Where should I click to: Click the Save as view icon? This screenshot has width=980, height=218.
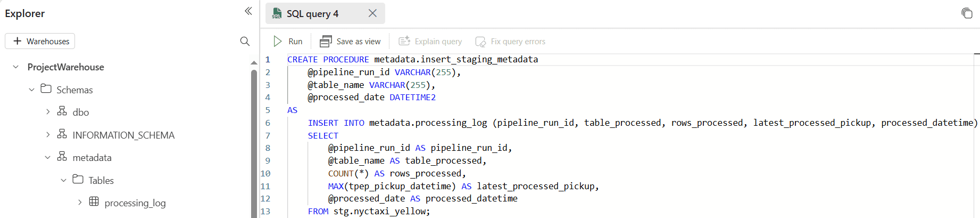tap(326, 41)
